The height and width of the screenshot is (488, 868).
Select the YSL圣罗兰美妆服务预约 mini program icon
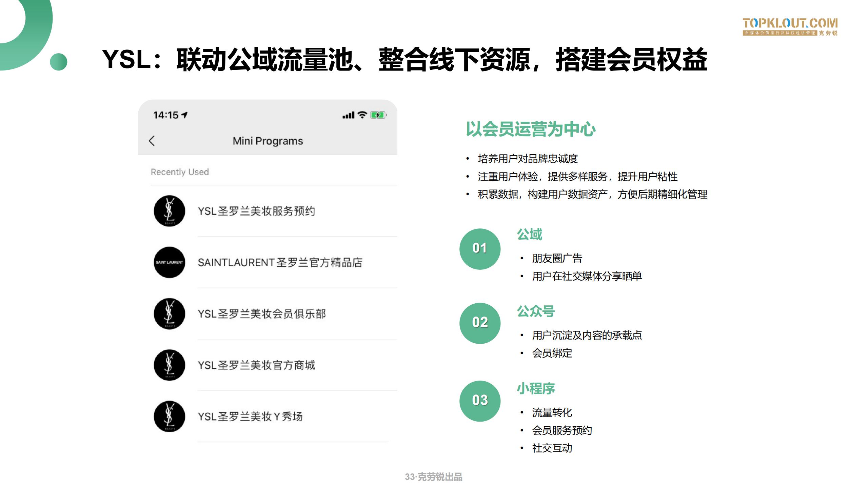tap(170, 212)
